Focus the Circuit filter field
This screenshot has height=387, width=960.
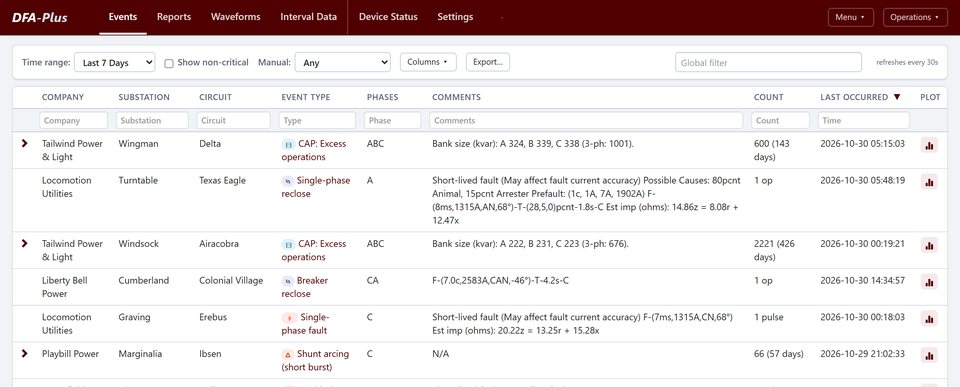[234, 121]
